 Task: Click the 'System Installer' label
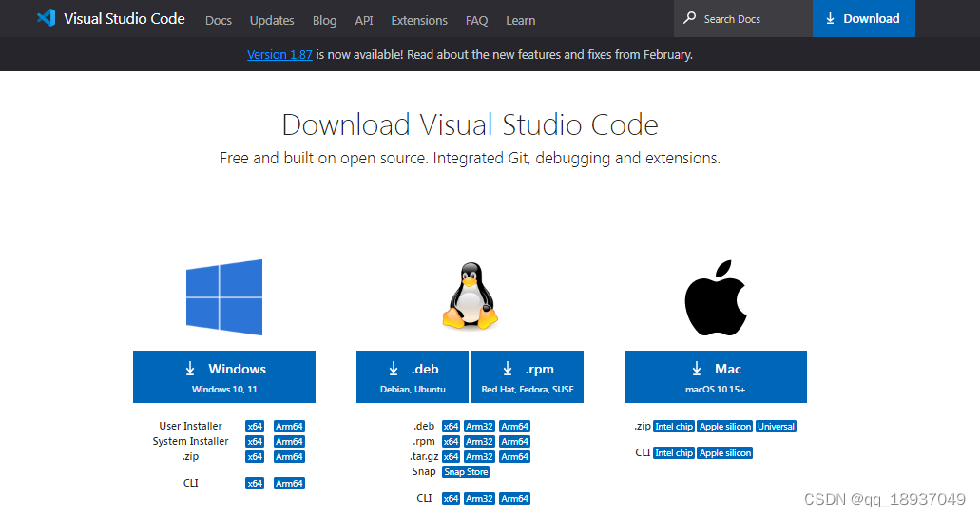click(x=191, y=441)
